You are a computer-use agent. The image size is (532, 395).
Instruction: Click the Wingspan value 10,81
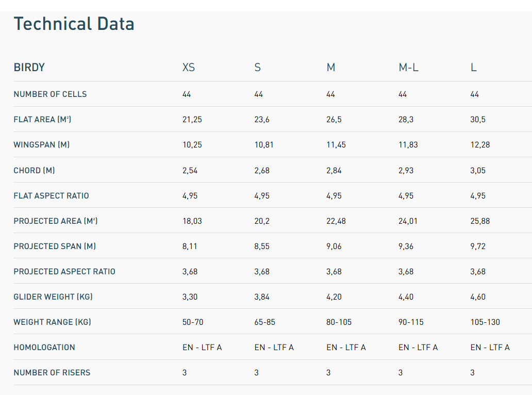pos(264,145)
